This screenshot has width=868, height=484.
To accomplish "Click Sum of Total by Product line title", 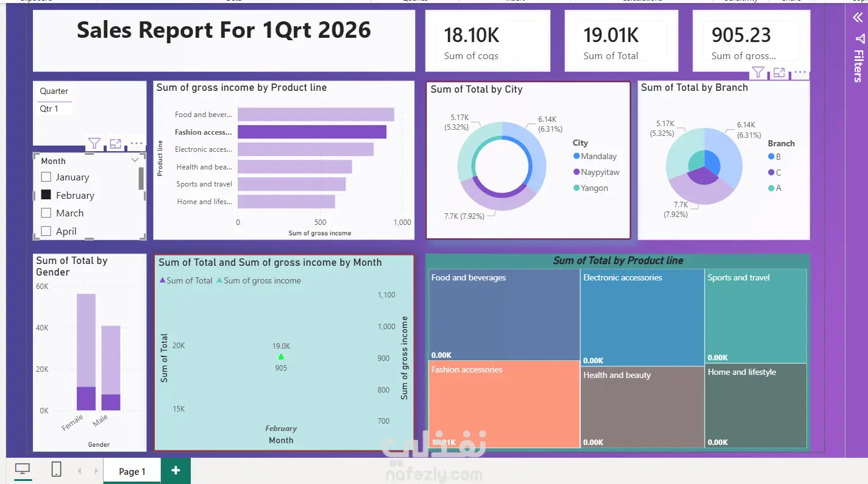I will tap(618, 261).
